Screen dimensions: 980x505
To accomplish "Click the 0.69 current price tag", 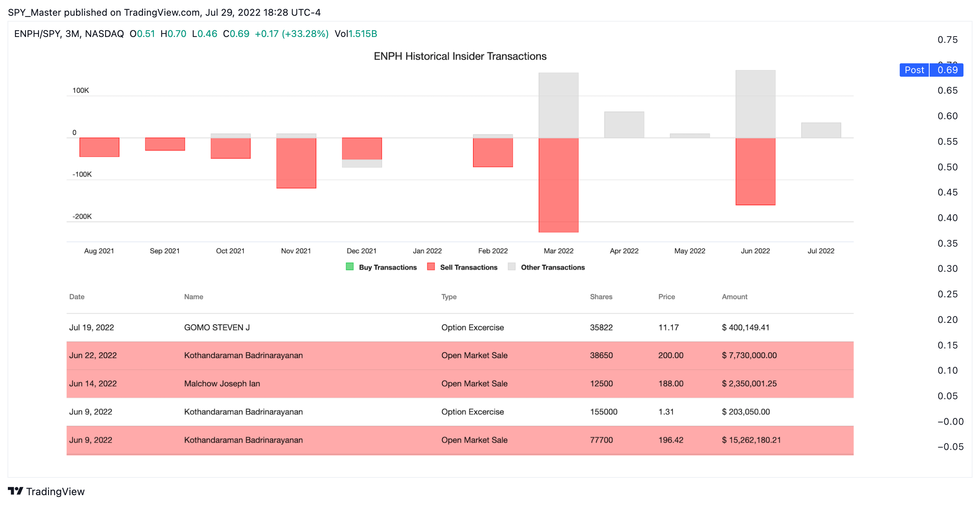I will click(947, 70).
